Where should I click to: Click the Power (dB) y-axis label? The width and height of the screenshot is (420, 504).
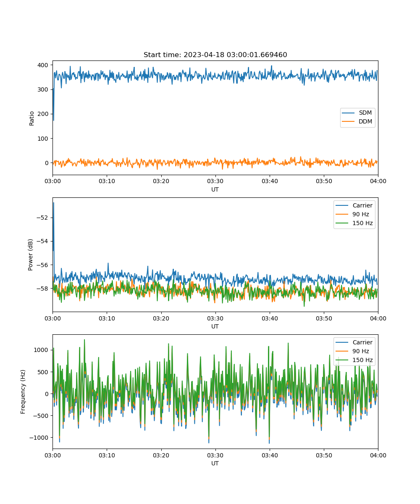[x=31, y=255]
